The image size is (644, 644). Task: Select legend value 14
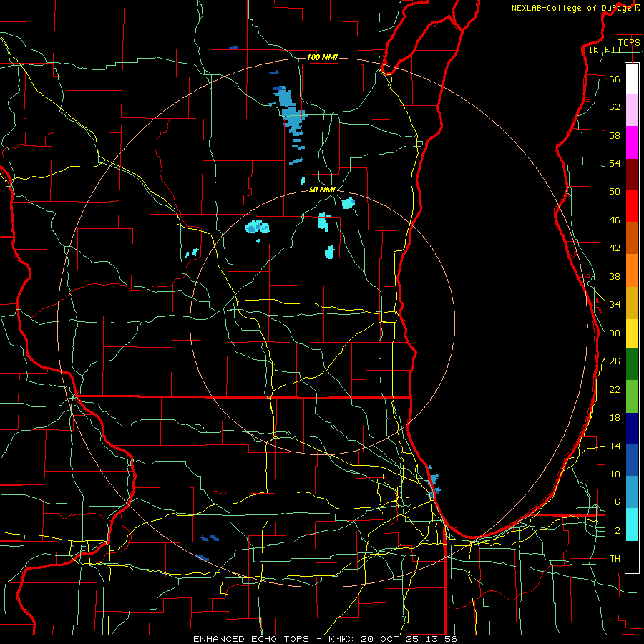(615, 446)
